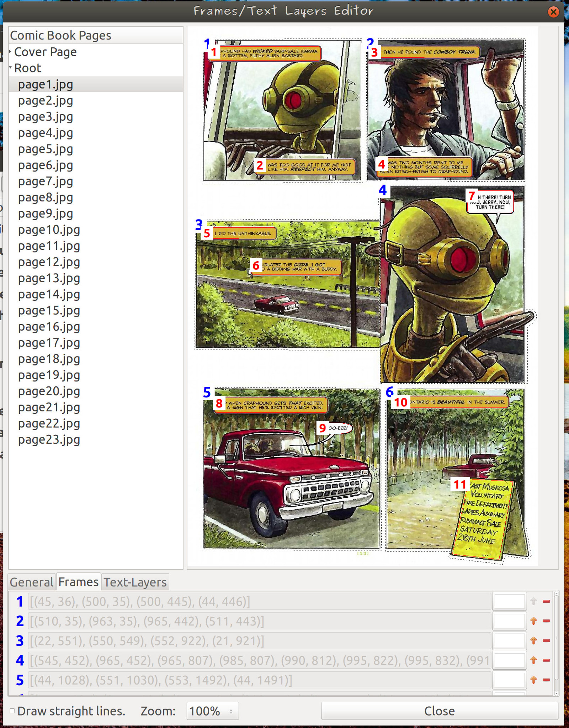Click text layer 9 speech bubble
Viewport: 569px width, 728px height.
coord(335,428)
